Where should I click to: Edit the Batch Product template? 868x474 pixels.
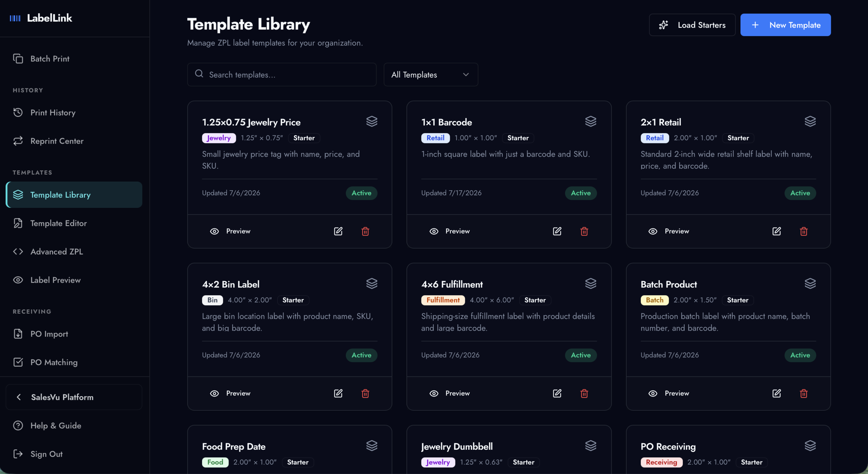point(776,393)
